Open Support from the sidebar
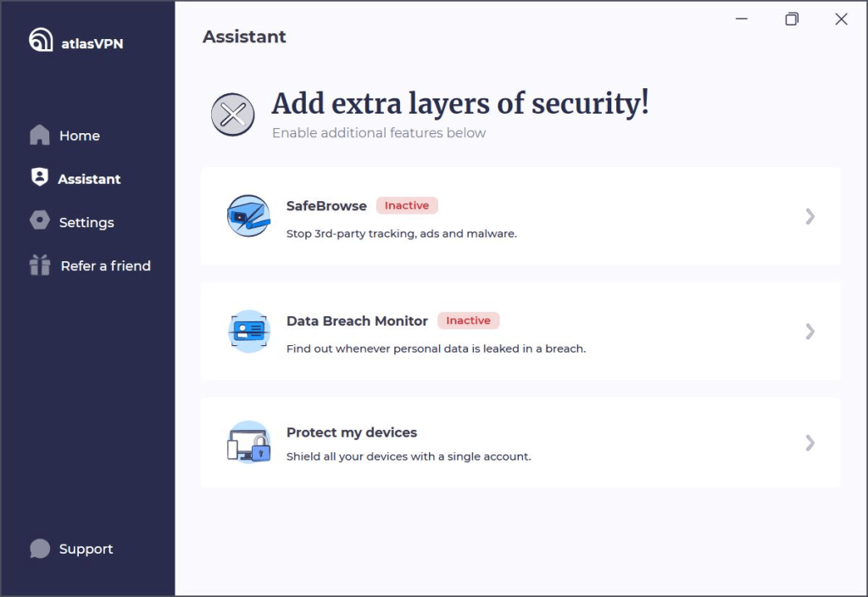This screenshot has height=597, width=868. (x=86, y=549)
